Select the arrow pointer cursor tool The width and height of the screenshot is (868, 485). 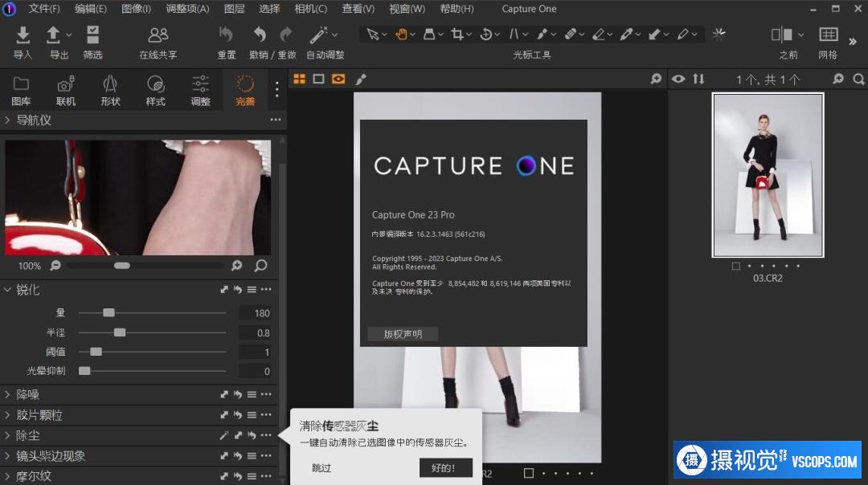(373, 35)
